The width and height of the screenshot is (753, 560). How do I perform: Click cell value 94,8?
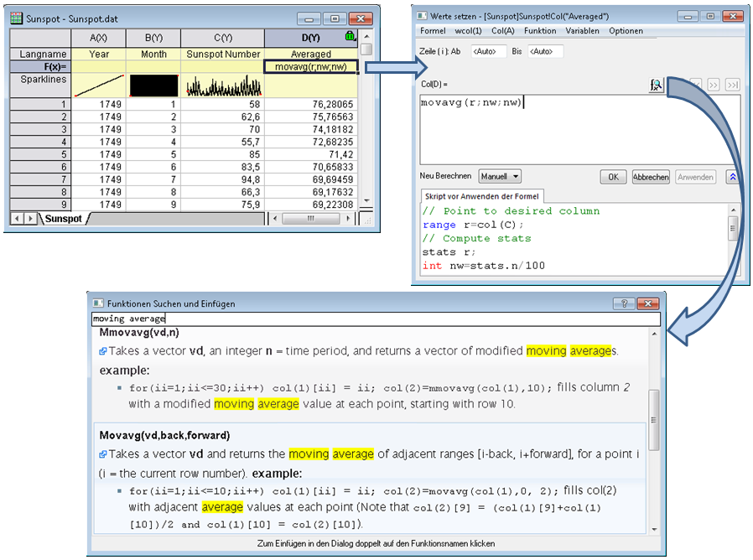pyautogui.click(x=223, y=179)
